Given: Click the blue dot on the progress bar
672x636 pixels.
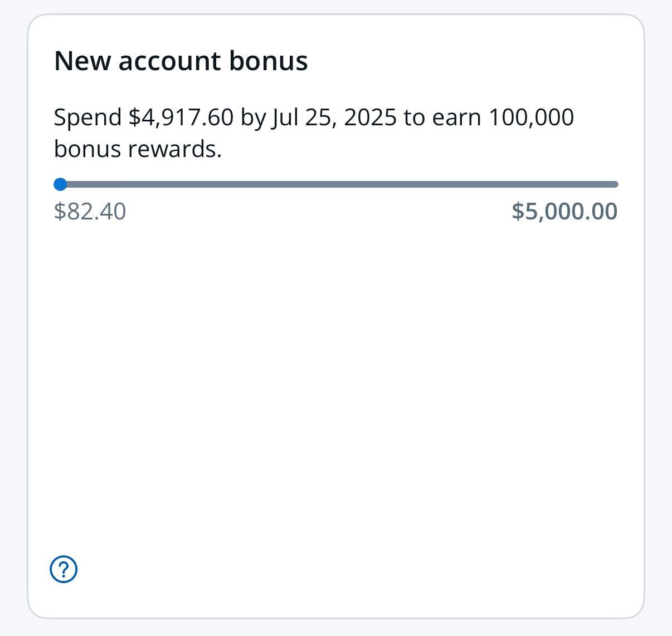Looking at the screenshot, I should pyautogui.click(x=61, y=184).
